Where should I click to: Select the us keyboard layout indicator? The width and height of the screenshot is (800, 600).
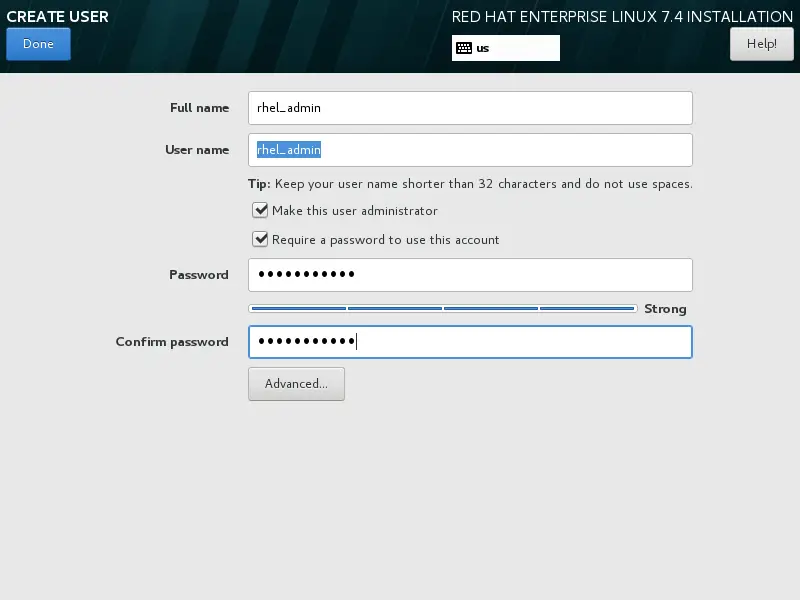(x=506, y=48)
